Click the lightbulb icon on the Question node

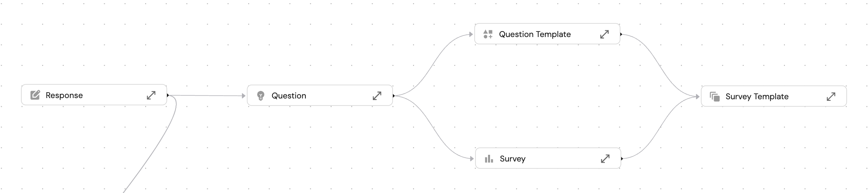tap(260, 96)
